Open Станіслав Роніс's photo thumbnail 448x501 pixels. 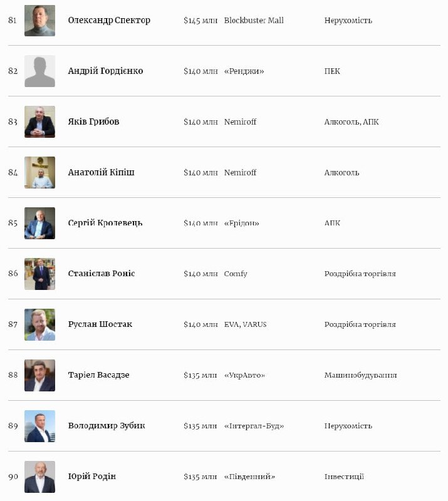coord(39,274)
